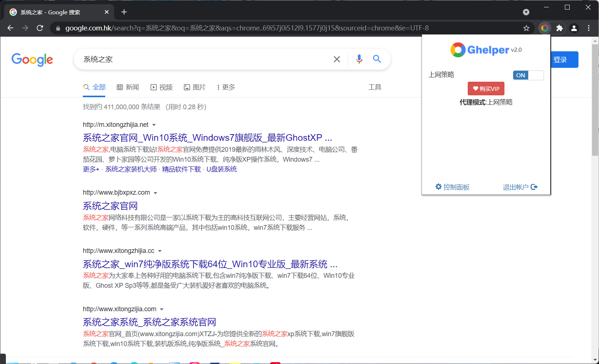Toggle the 上网策略 ON switch

[x=528, y=75]
